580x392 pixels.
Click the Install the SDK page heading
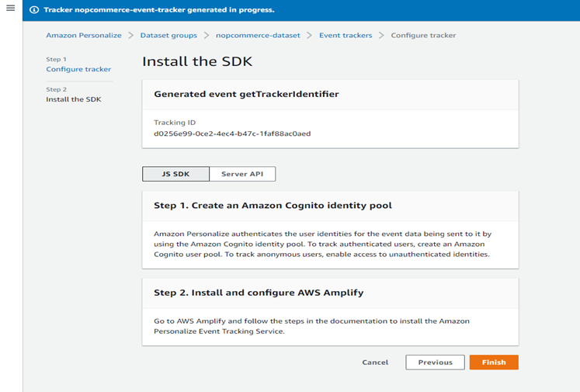197,61
